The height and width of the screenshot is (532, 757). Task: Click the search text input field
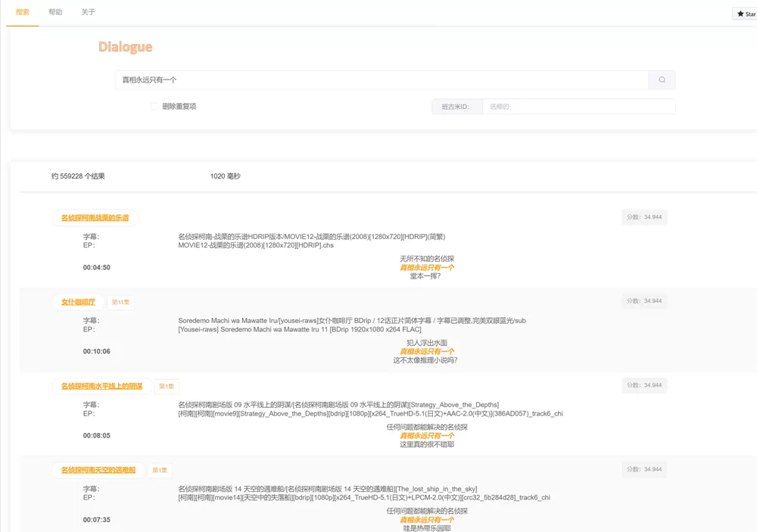[382, 80]
